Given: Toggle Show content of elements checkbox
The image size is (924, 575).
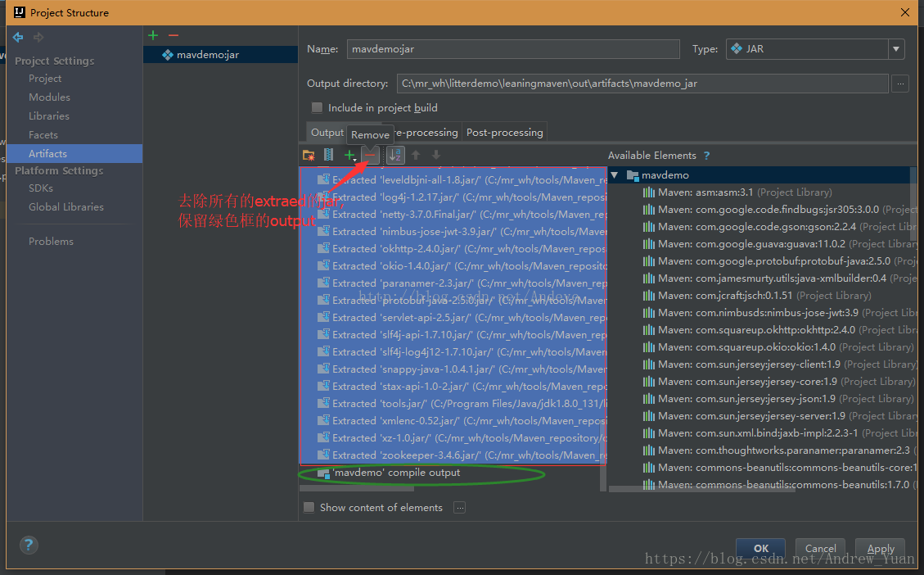Looking at the screenshot, I should pos(309,508).
